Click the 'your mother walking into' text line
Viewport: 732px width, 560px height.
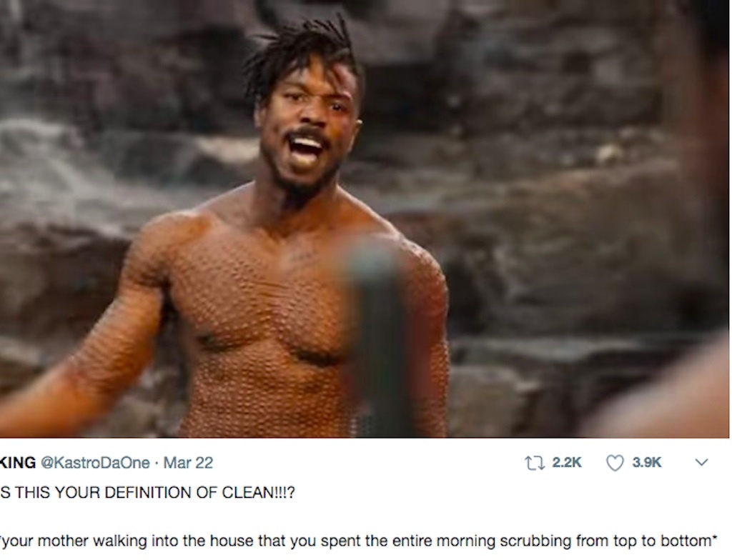[x=357, y=541]
